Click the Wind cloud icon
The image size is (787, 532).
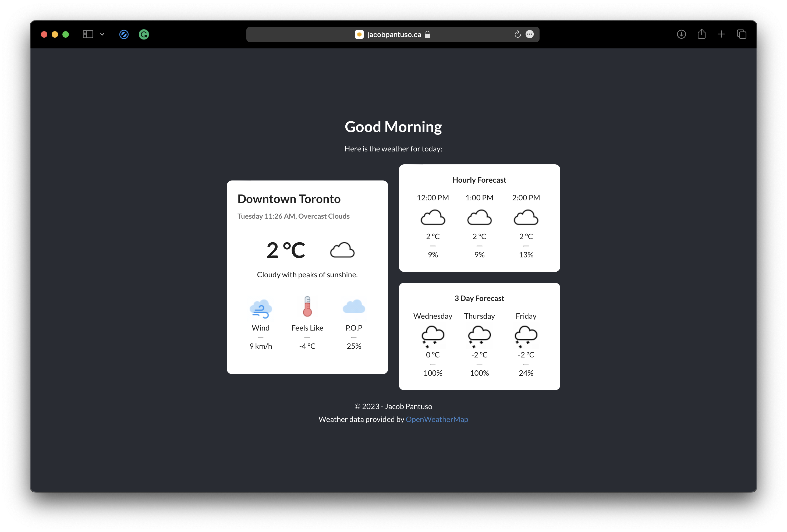(261, 308)
